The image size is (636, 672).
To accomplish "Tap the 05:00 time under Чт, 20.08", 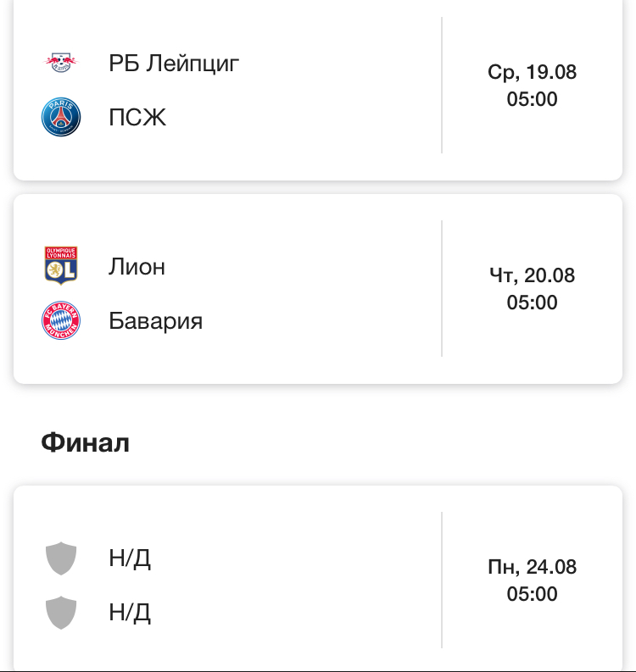I will click(532, 303).
